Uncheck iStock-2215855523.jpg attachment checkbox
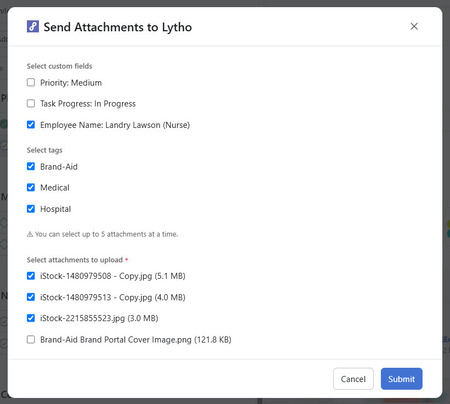 [x=31, y=318]
